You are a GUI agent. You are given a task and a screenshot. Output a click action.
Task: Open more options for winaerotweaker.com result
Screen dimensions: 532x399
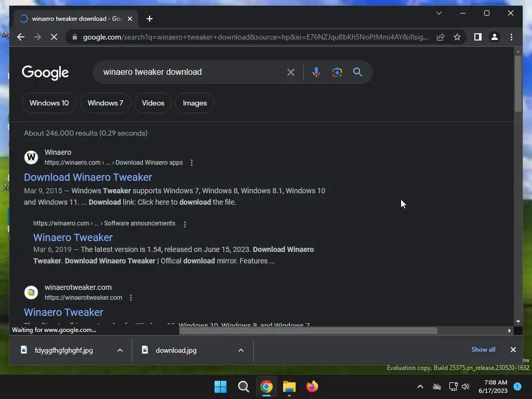click(131, 298)
